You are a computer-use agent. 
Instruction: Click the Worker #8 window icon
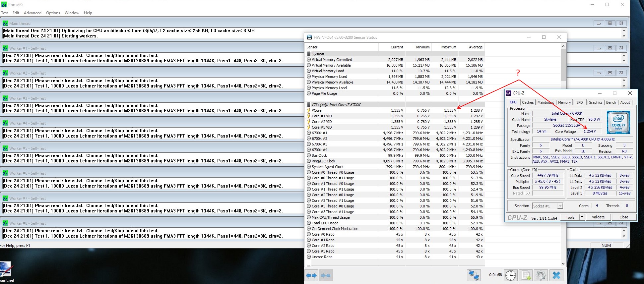pos(5,223)
